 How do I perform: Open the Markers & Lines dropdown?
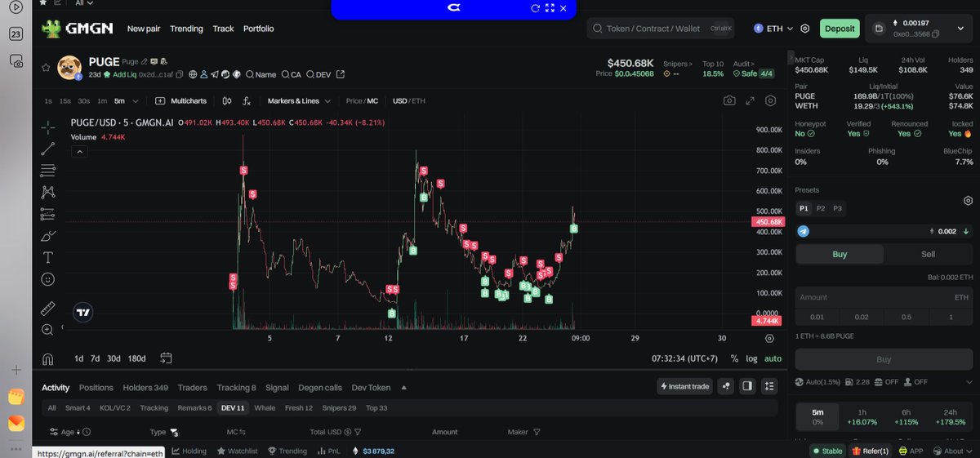tap(299, 101)
